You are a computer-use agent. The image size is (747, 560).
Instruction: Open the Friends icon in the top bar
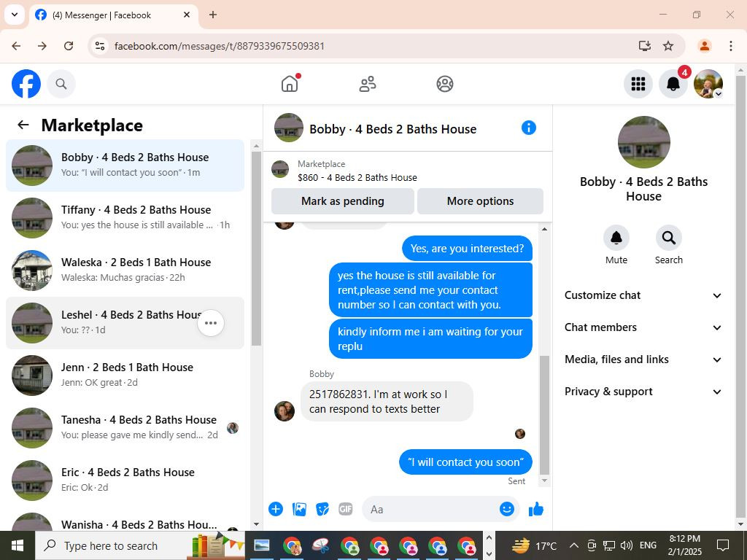click(x=368, y=84)
